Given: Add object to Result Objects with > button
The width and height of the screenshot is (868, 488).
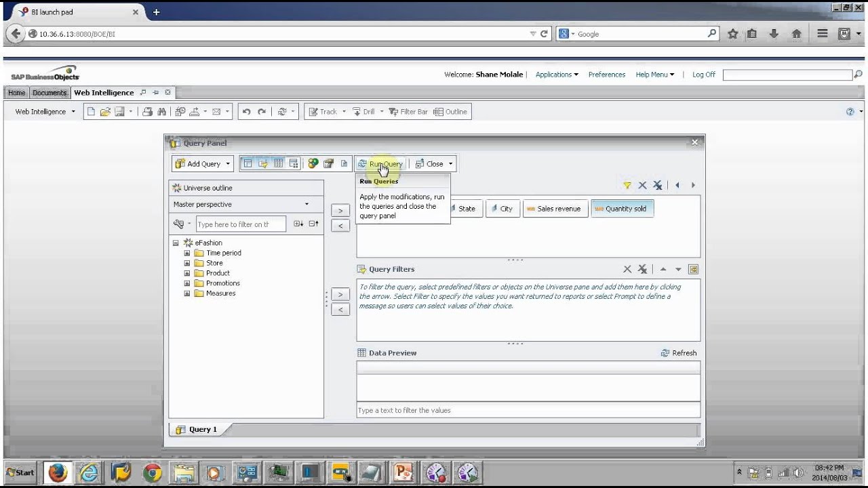Looking at the screenshot, I should click(x=340, y=211).
